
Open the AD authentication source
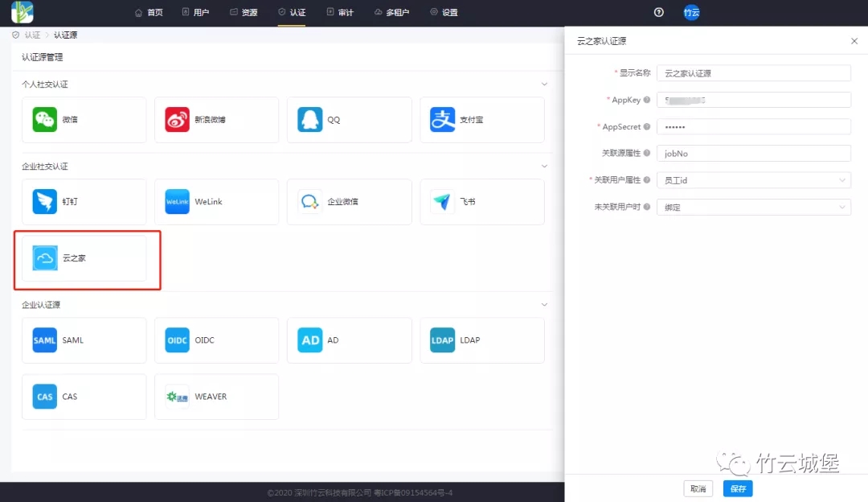350,340
